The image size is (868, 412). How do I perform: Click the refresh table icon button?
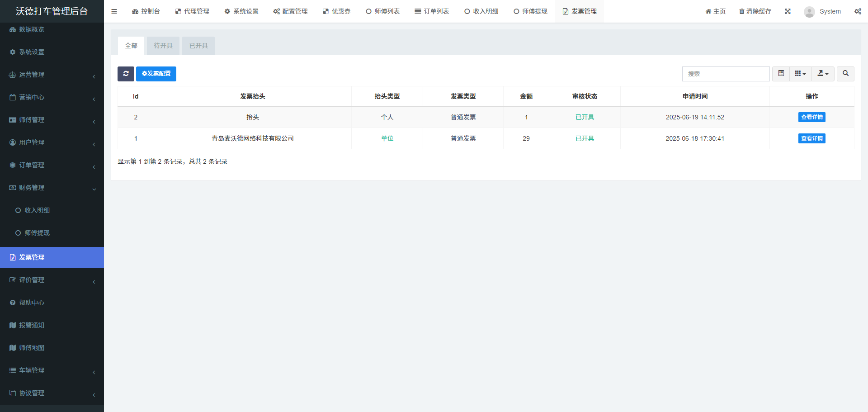[126, 74]
